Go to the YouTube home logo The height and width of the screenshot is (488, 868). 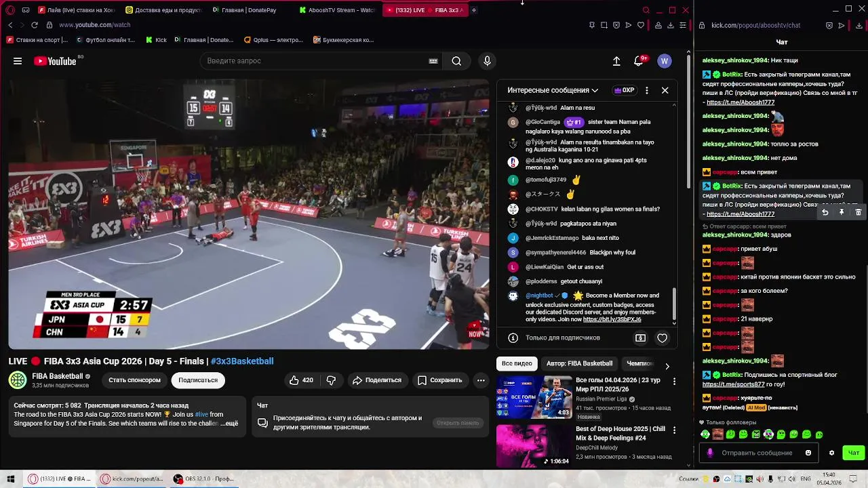pyautogui.click(x=55, y=61)
